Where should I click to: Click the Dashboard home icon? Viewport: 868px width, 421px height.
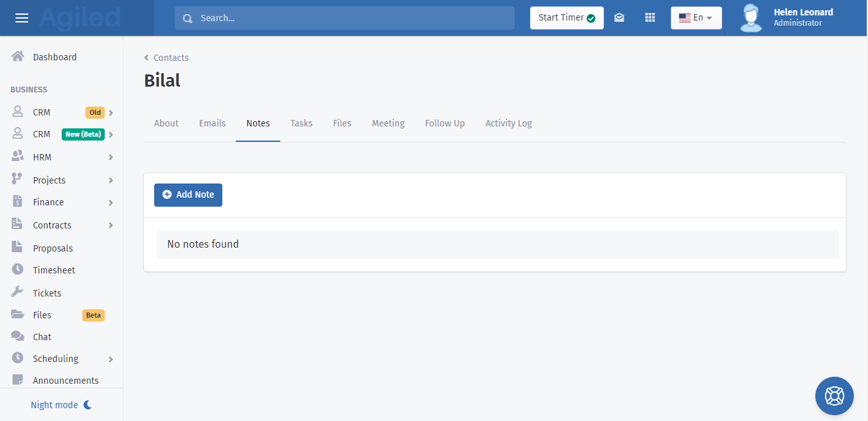tap(18, 56)
